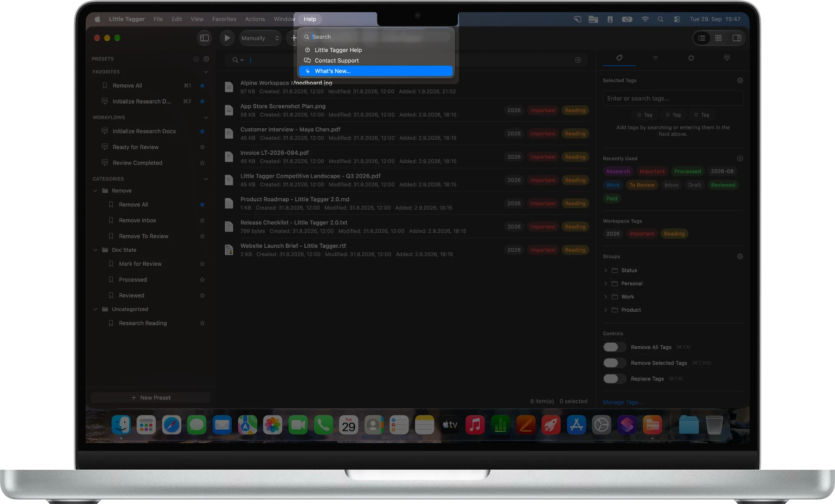Expand the Product tag group
The image size is (835, 504).
click(606, 310)
